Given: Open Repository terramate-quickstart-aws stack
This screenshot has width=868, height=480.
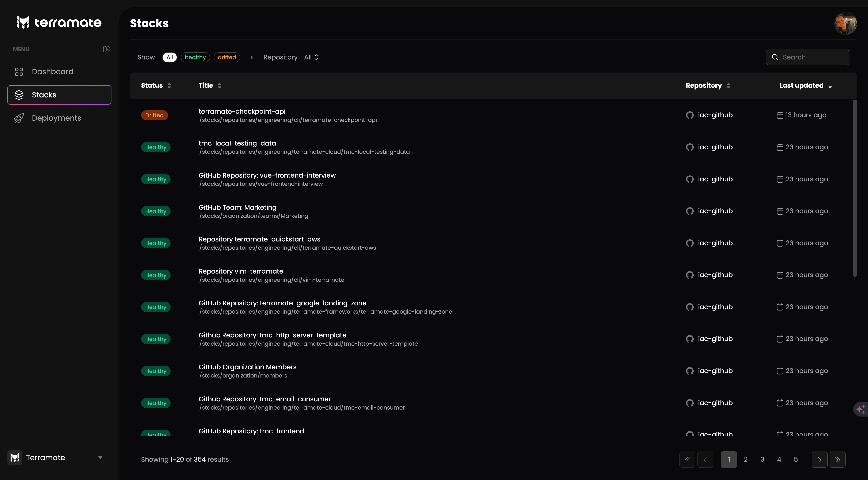Looking at the screenshot, I should coord(259,239).
